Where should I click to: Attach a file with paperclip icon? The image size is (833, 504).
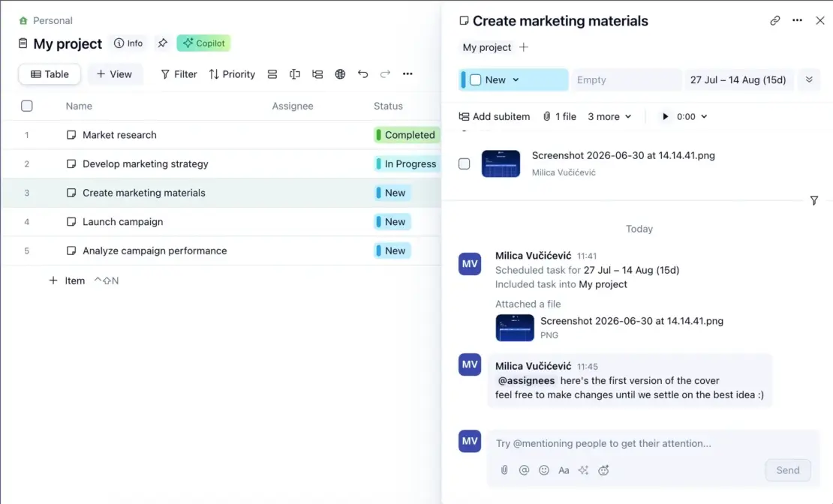(504, 470)
